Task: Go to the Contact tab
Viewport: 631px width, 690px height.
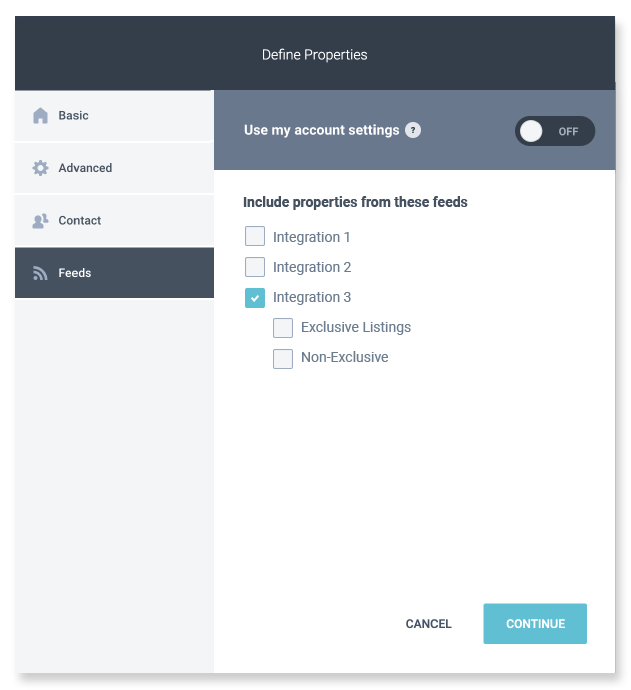Action: click(114, 220)
